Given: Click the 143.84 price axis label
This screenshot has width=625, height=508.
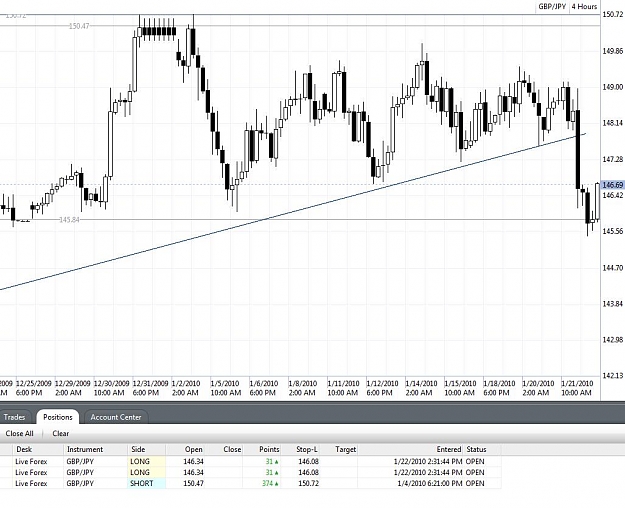Looking at the screenshot, I should click(613, 304).
